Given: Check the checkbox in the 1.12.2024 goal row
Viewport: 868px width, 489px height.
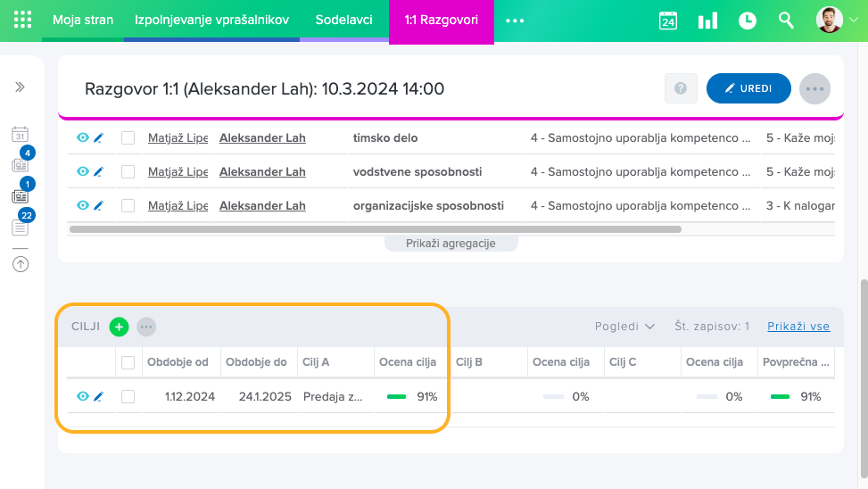Looking at the screenshot, I should (128, 397).
